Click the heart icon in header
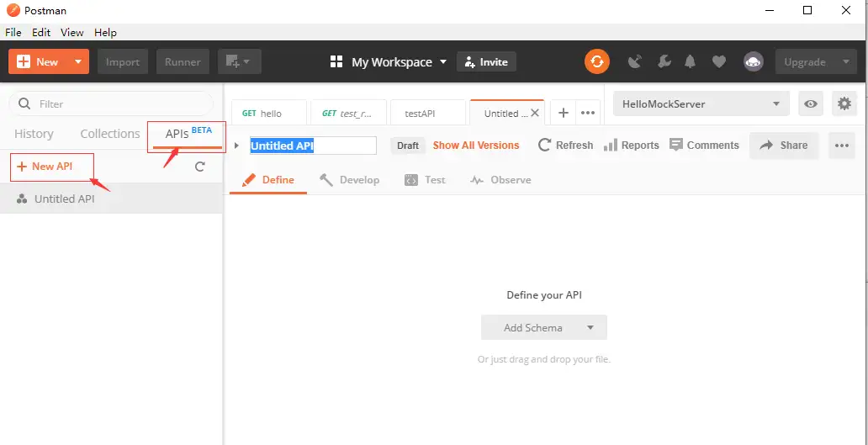This screenshot has width=868, height=445. pos(718,61)
